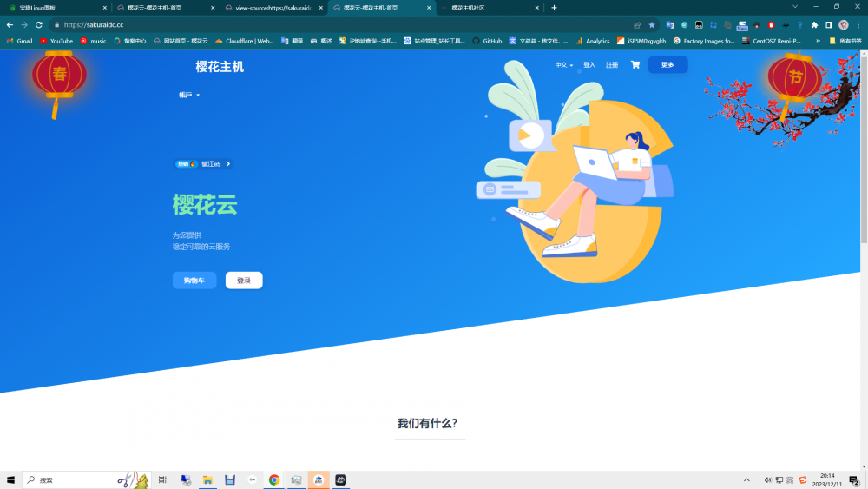Click the Windows taskbar search box

(x=86, y=480)
